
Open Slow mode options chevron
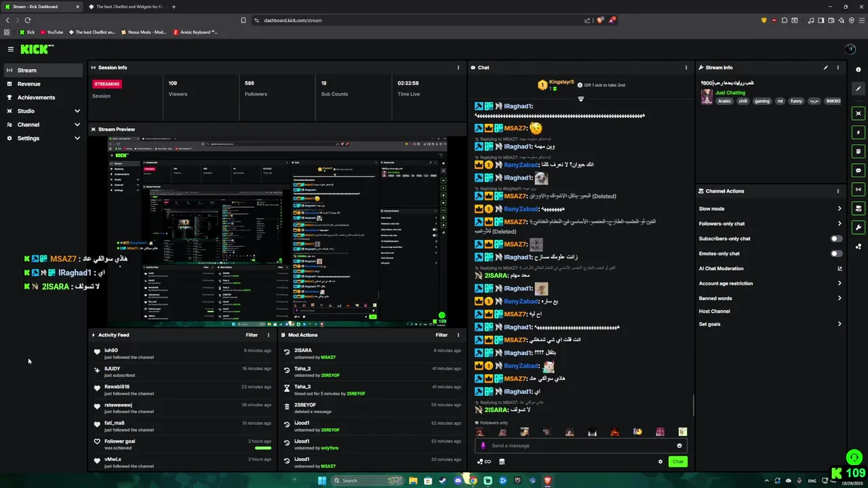pyautogui.click(x=840, y=209)
